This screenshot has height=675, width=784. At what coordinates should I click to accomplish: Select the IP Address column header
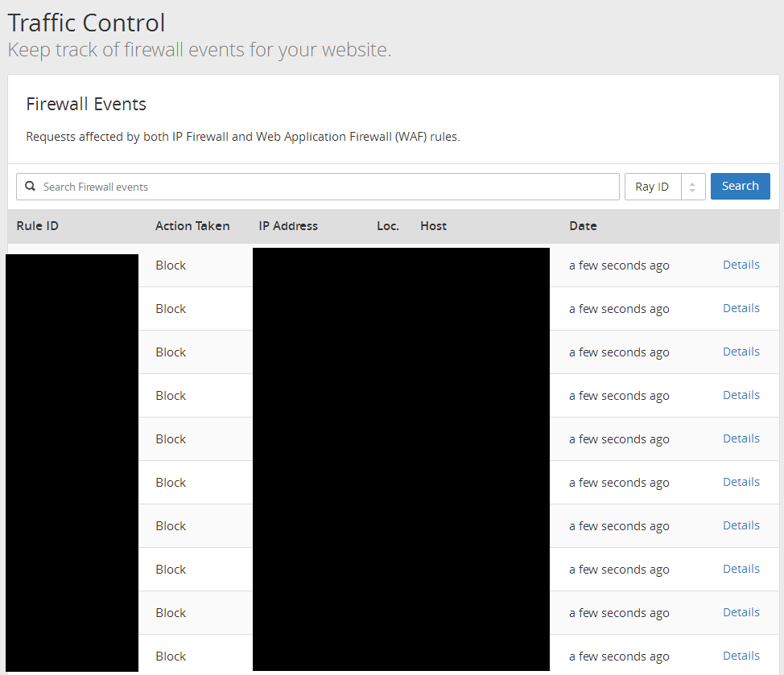click(288, 226)
